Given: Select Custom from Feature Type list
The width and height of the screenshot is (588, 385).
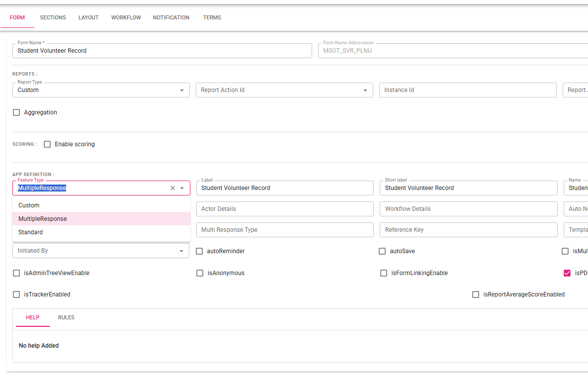Looking at the screenshot, I should pos(101,205).
